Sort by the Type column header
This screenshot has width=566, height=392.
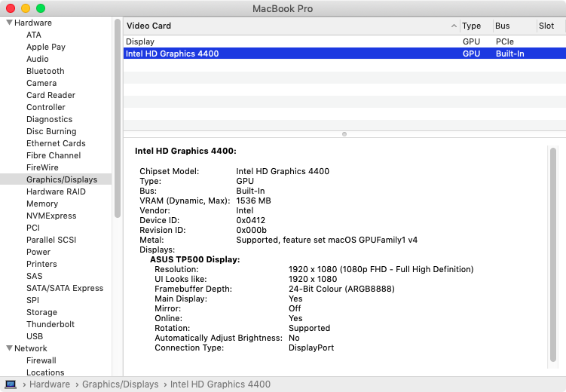click(x=476, y=26)
